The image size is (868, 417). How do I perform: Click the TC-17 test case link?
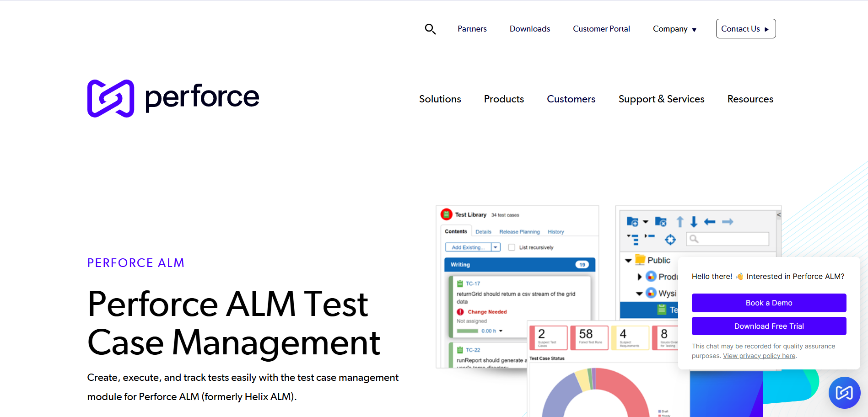click(x=473, y=283)
